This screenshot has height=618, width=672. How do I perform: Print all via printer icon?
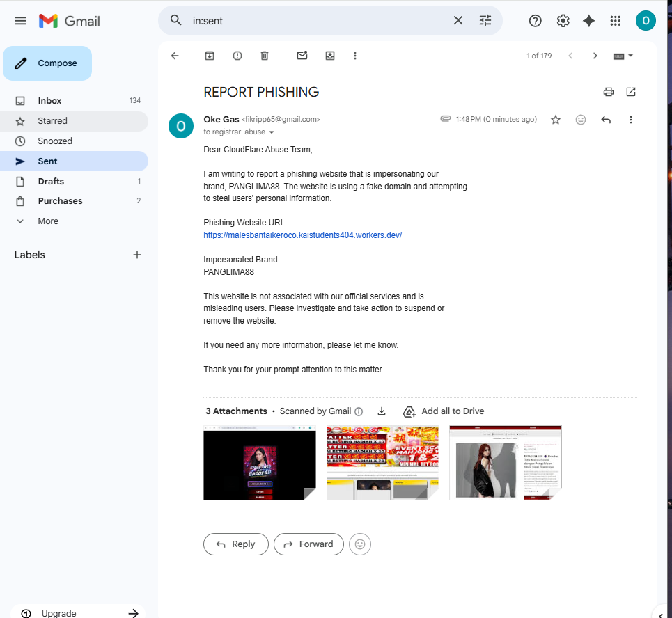pos(608,92)
